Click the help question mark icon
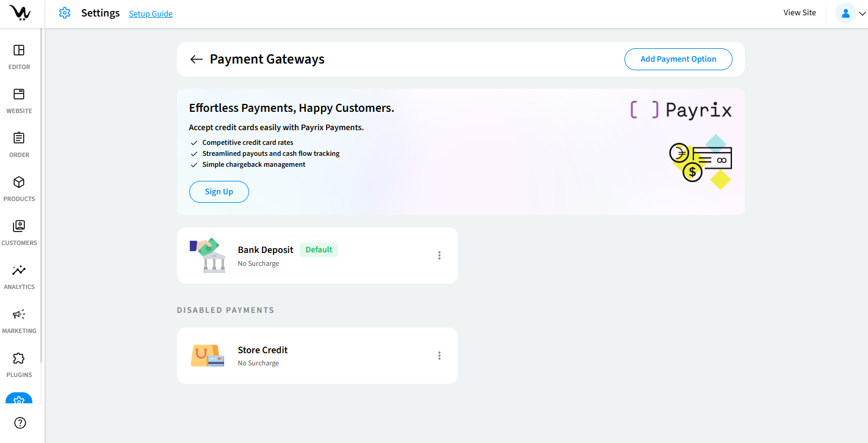Screen dimensions: 868x443 pos(20,423)
